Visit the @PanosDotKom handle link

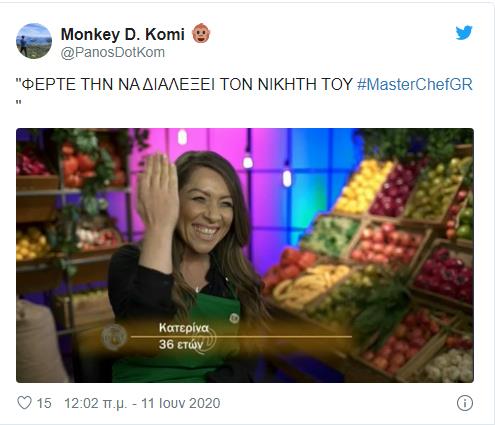tap(113, 52)
